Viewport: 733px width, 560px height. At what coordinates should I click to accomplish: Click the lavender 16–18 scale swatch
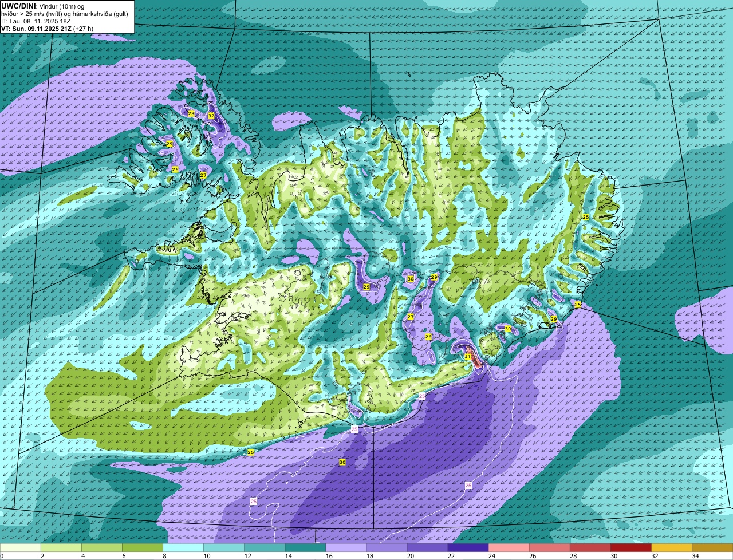pos(346,548)
